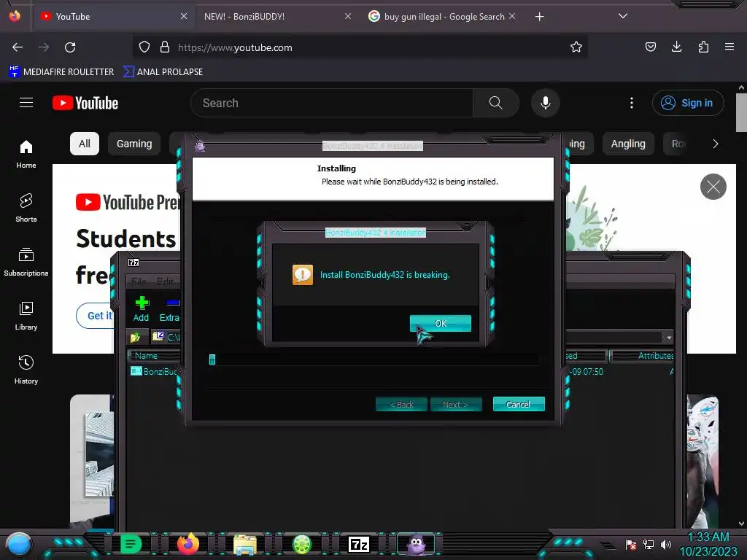Click OK in the breaking install dialog
The width and height of the screenshot is (747, 560).
(x=440, y=323)
